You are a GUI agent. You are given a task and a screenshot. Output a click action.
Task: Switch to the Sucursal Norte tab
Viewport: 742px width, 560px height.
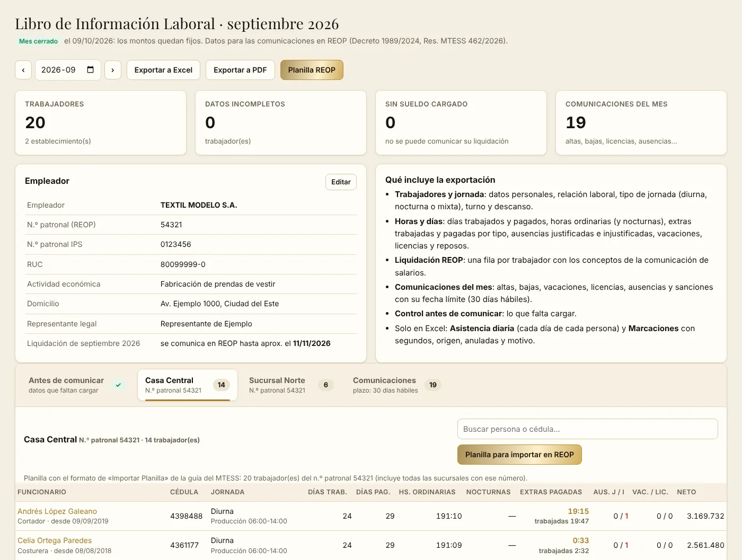290,385
